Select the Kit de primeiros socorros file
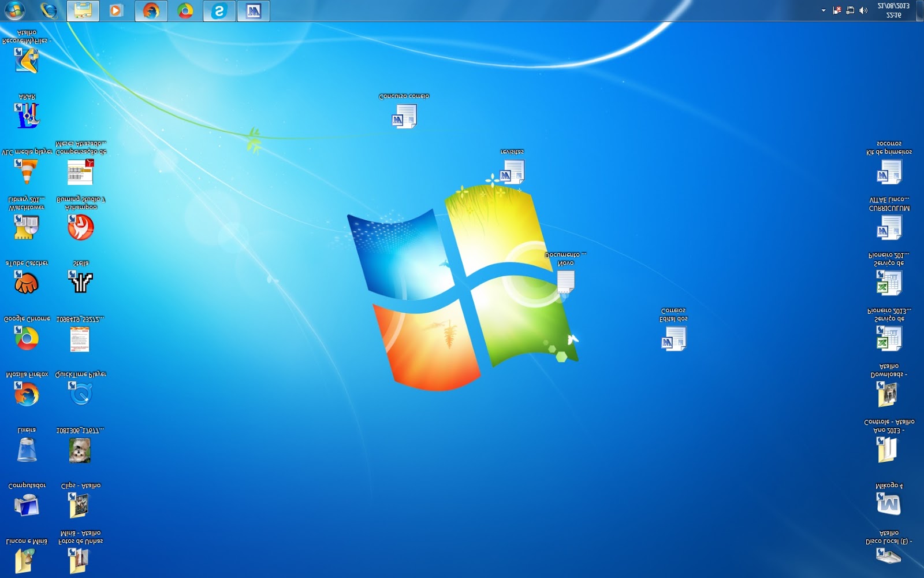This screenshot has width=924, height=578. pos(889,172)
